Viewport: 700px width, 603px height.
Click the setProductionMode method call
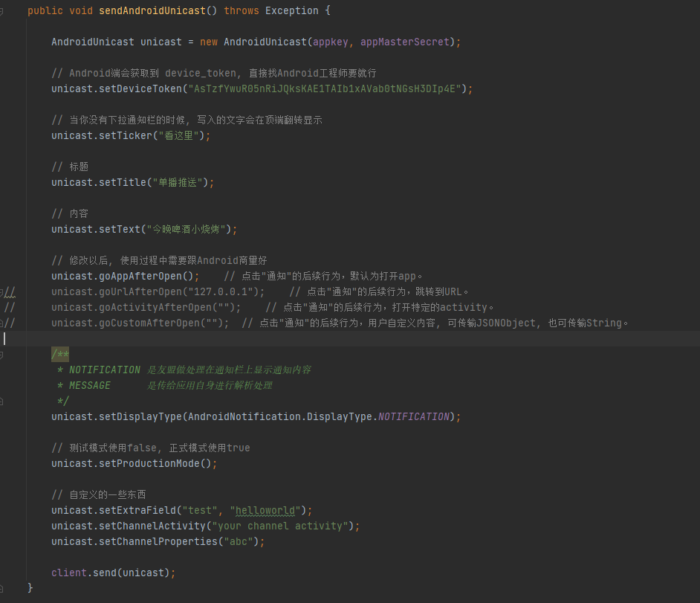pyautogui.click(x=149, y=464)
